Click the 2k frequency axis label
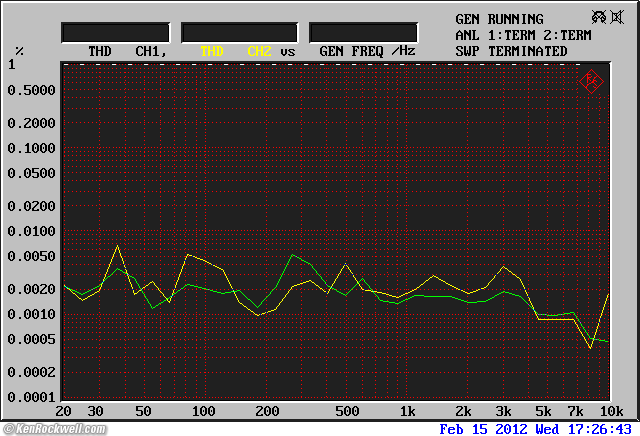Viewport: 640px width, 436px height. [x=463, y=411]
